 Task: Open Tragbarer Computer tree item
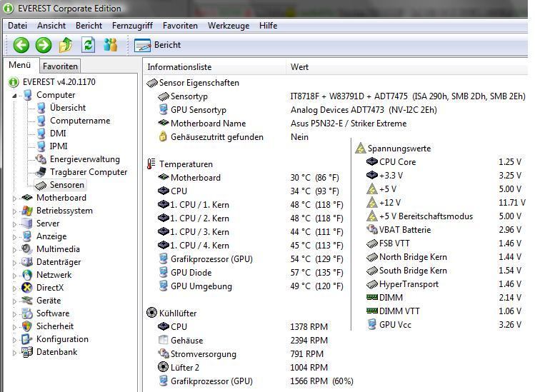tap(89, 171)
